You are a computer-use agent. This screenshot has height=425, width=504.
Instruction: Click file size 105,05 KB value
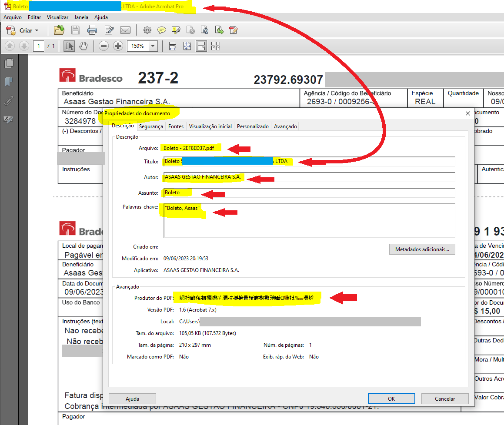[x=207, y=333]
